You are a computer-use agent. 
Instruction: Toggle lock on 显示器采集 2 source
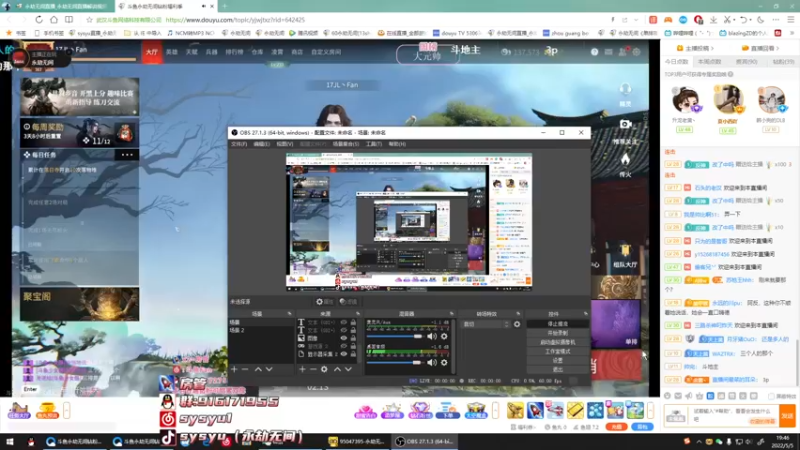pyautogui.click(x=353, y=354)
